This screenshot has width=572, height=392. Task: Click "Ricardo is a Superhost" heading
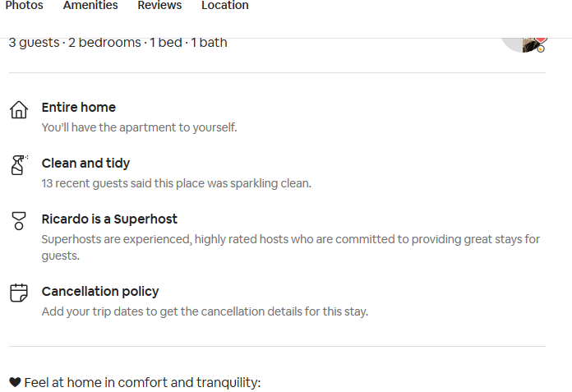(x=109, y=219)
